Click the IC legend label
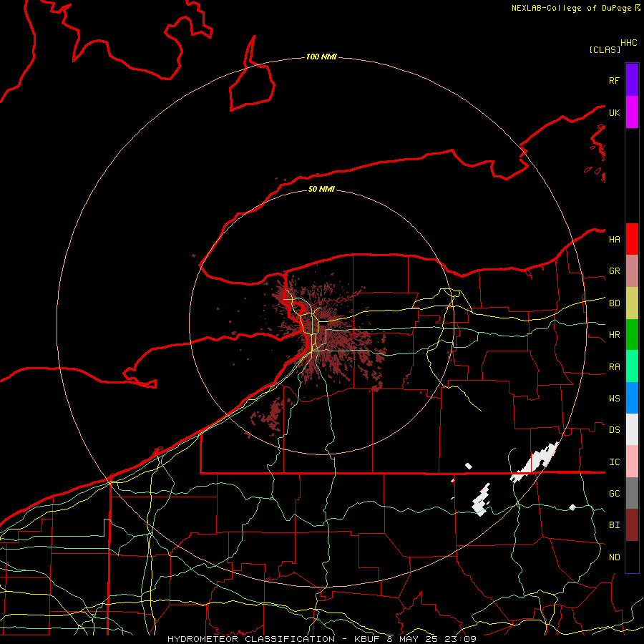 coord(614,462)
